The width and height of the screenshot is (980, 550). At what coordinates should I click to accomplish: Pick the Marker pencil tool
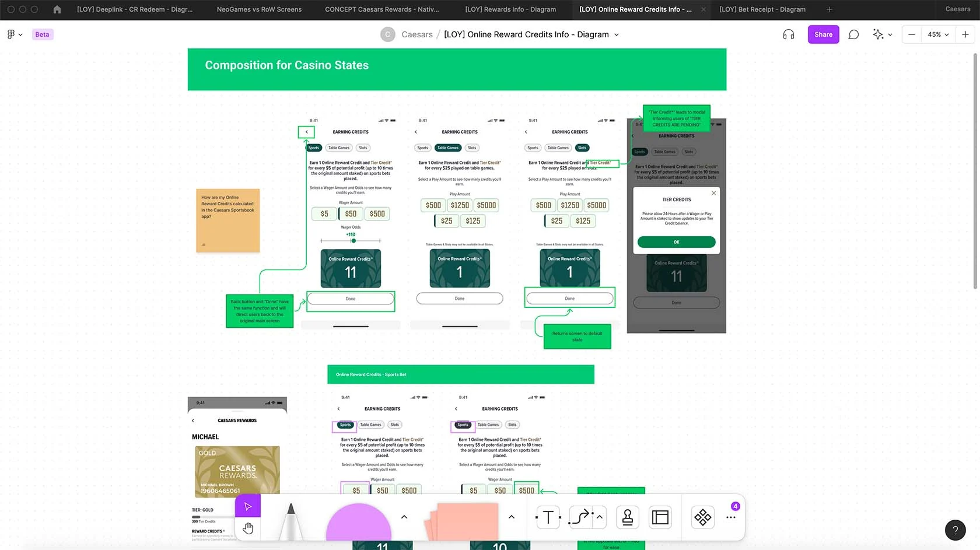[290, 522]
